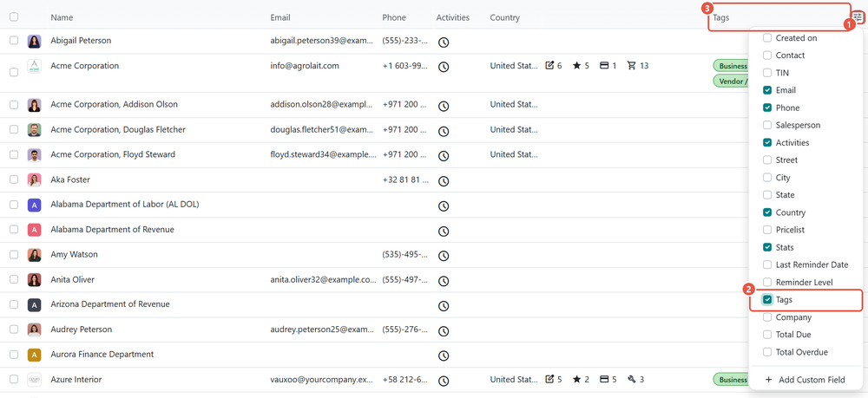This screenshot has width=868, height=398.
Task: Check the Street column option
Action: click(x=767, y=160)
